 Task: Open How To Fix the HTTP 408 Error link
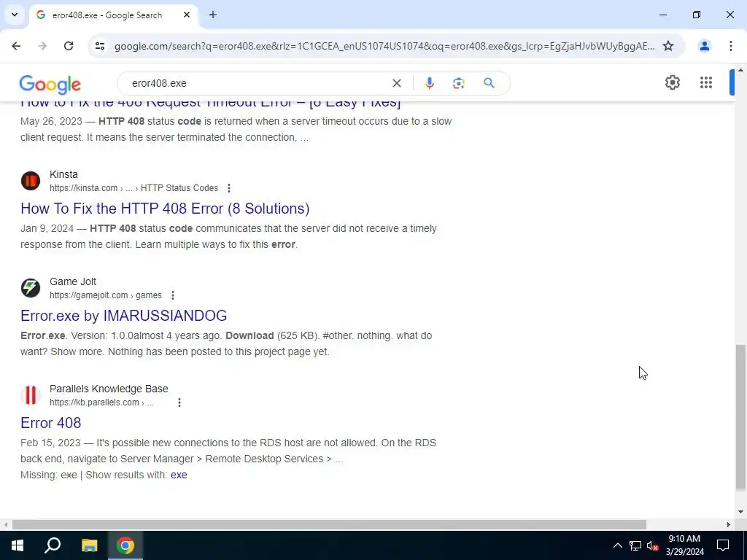pos(165,209)
